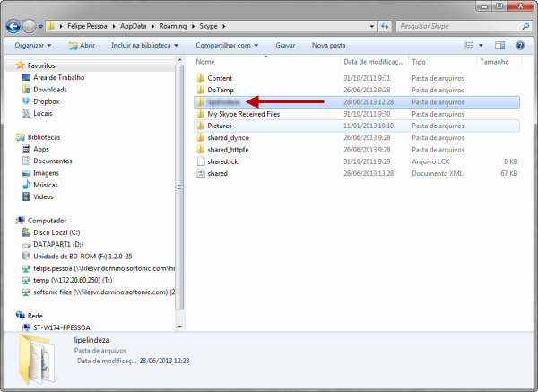The image size is (538, 392).
Task: Click the refresh icon next to address bar
Action: pyautogui.click(x=385, y=26)
